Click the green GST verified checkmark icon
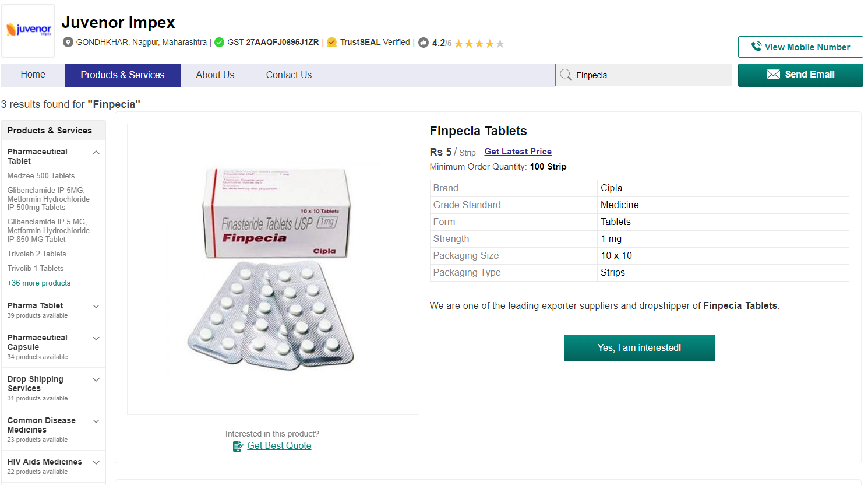Viewport: 868px width, 485px height. coord(219,43)
